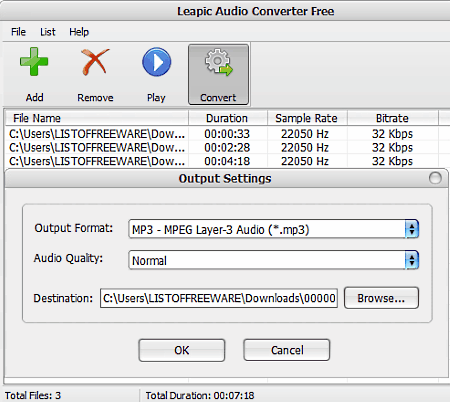The image size is (450, 402).
Task: Close Output Settings via round title button
Action: 435,178
